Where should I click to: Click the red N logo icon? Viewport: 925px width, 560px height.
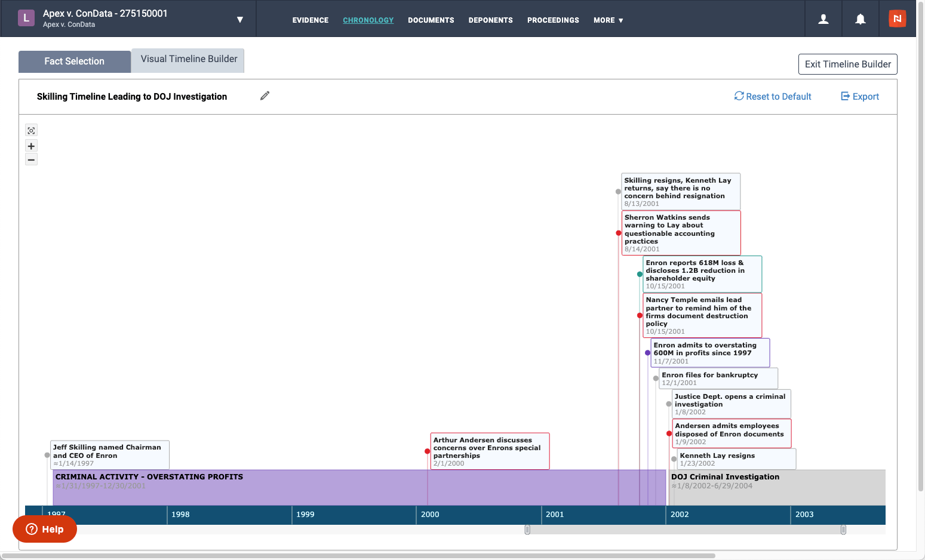coord(897,19)
